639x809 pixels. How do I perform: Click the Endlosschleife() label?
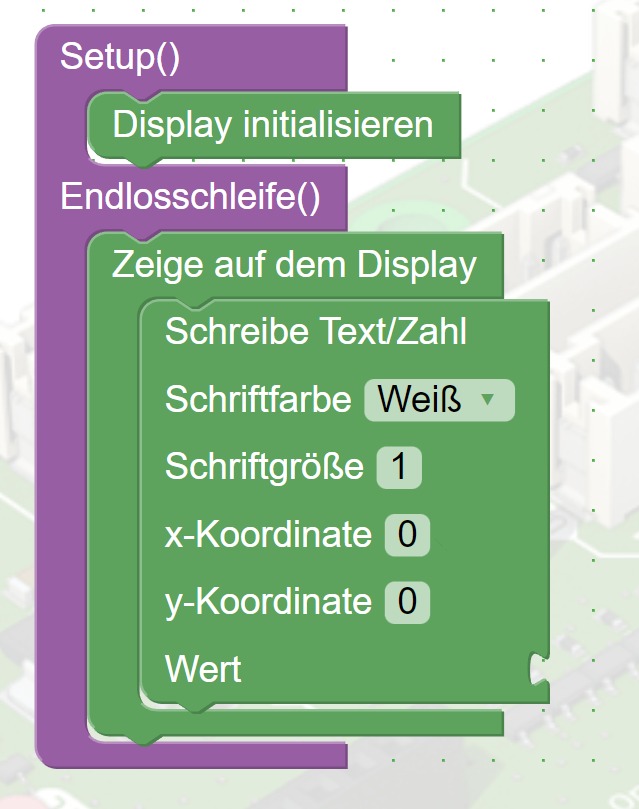[191, 196]
